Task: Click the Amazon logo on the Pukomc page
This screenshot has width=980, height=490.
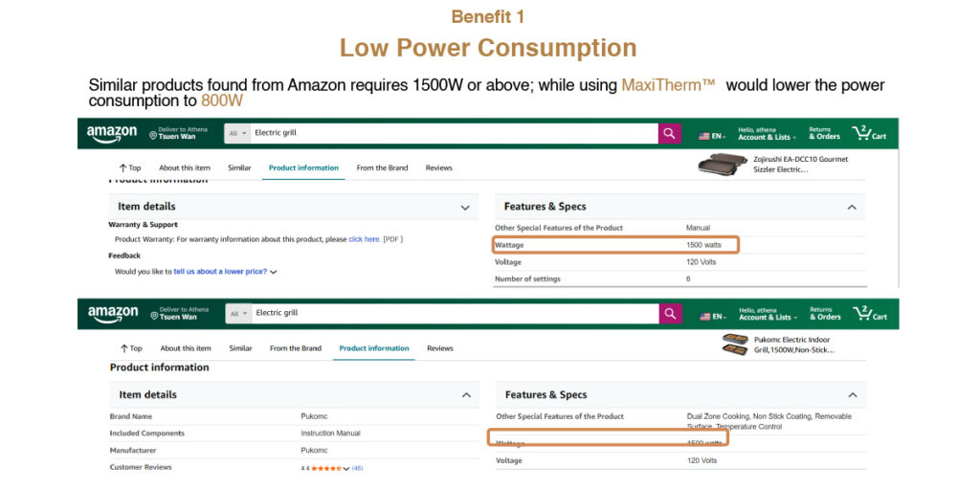Action: 113,314
